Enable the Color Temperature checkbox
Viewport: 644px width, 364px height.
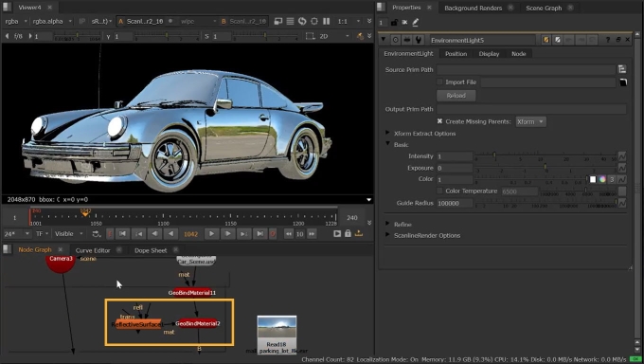click(x=439, y=191)
